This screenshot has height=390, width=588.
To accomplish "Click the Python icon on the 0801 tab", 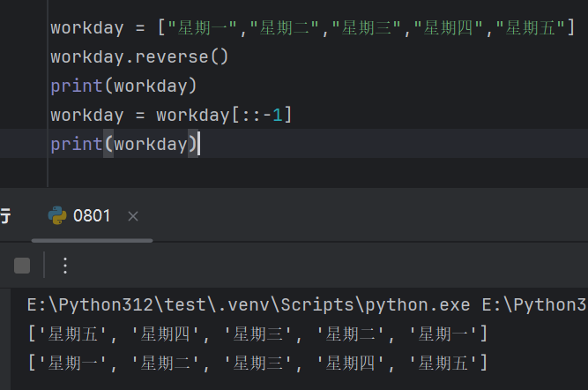I will click(x=57, y=215).
